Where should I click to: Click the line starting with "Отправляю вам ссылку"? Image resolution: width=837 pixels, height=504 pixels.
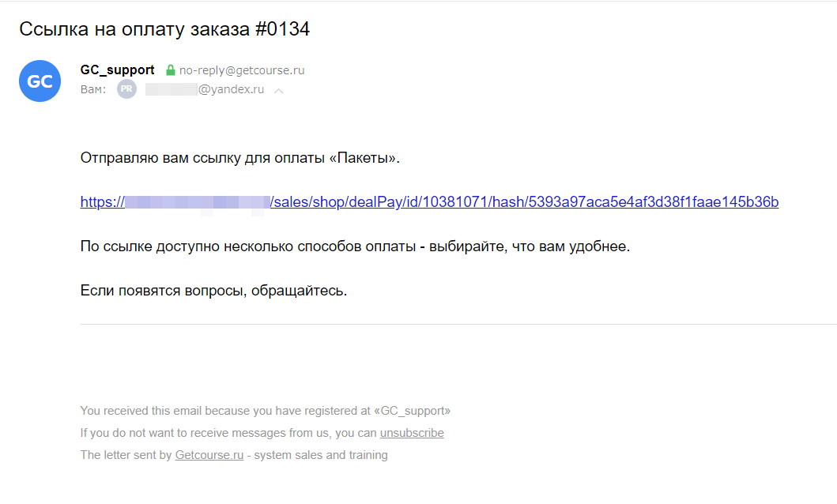239,158
